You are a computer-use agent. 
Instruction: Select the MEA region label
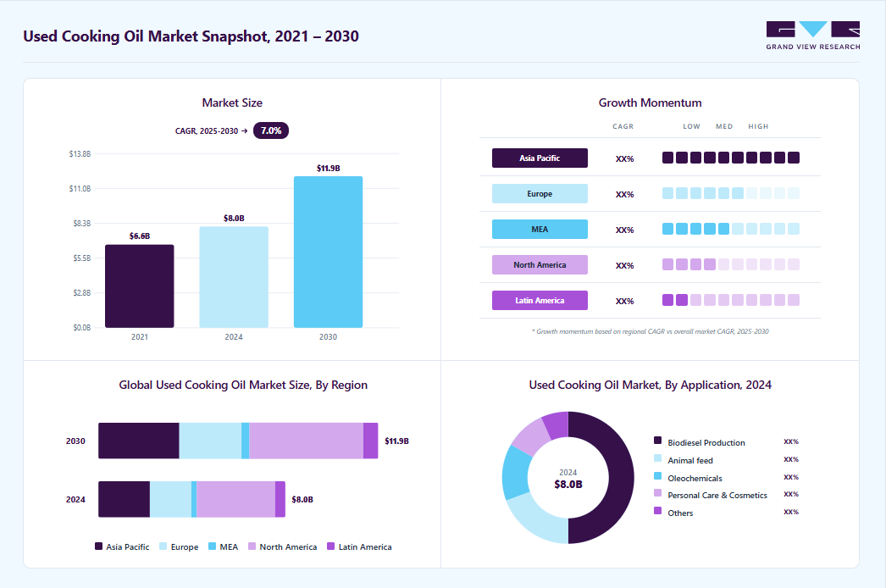tap(540, 229)
